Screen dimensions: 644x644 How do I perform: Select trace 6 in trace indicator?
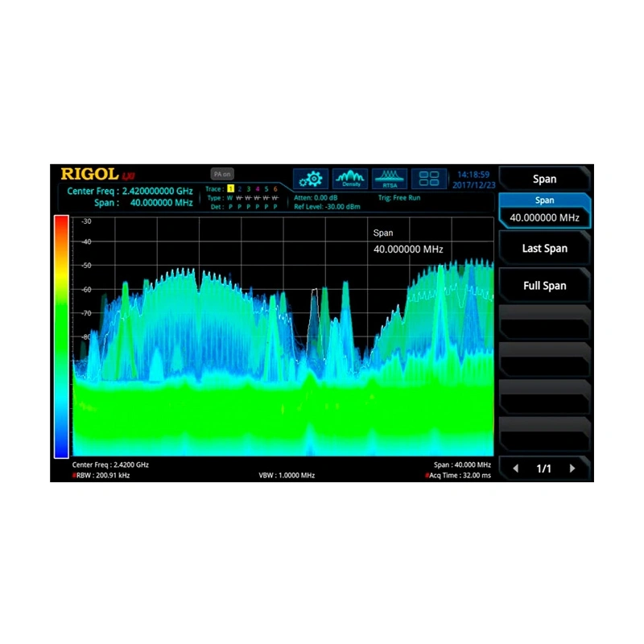coord(275,188)
